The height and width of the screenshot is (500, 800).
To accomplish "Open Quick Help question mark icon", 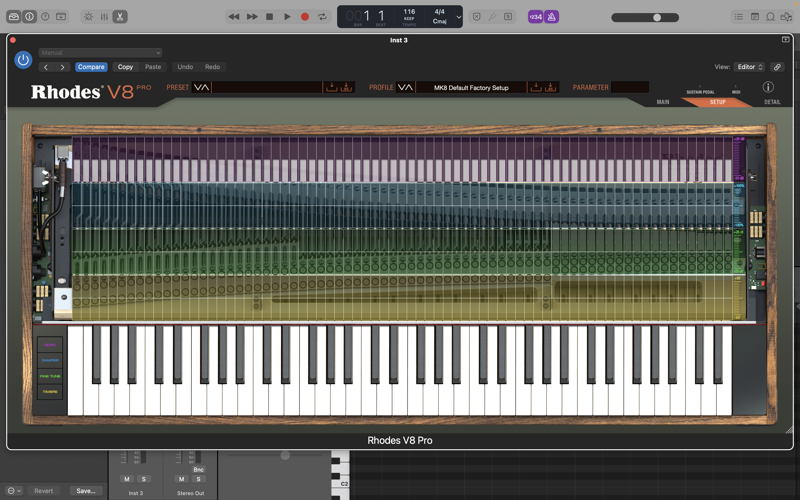I will pos(45,17).
